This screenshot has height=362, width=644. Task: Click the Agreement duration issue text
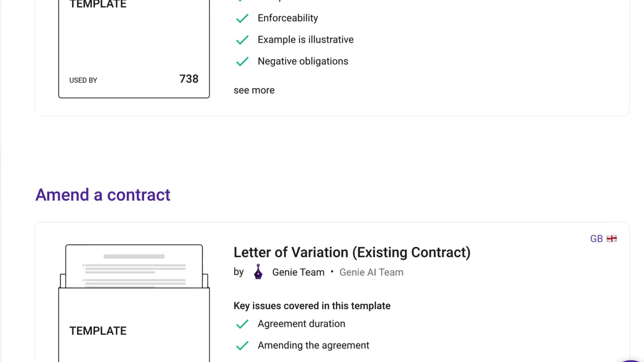point(301,324)
